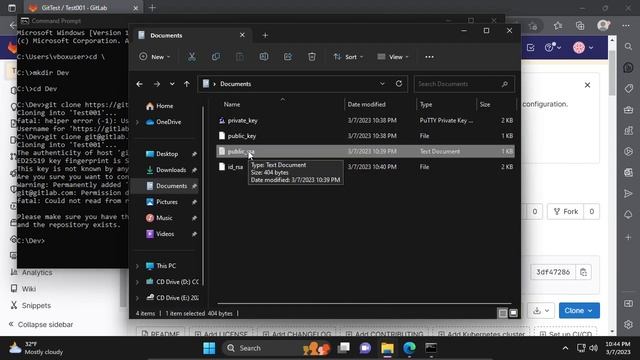640x360 pixels.
Task: Open the Sort dropdown in Explorer
Action: (348, 57)
